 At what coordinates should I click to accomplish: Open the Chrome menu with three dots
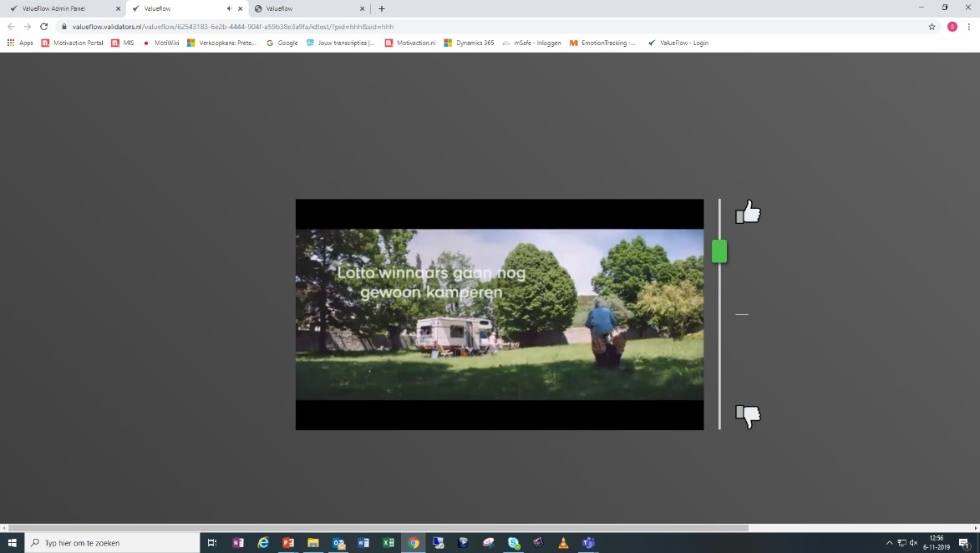coord(968,27)
